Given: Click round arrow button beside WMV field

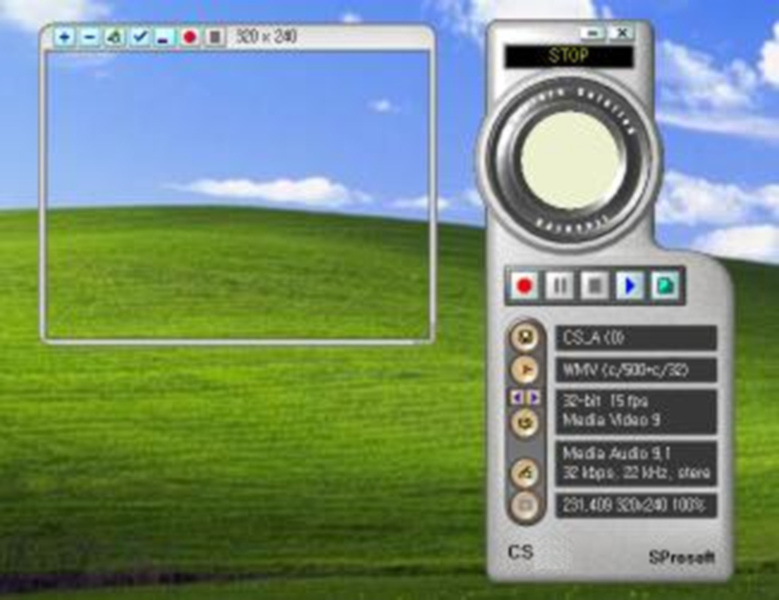Looking at the screenshot, I should 525,370.
